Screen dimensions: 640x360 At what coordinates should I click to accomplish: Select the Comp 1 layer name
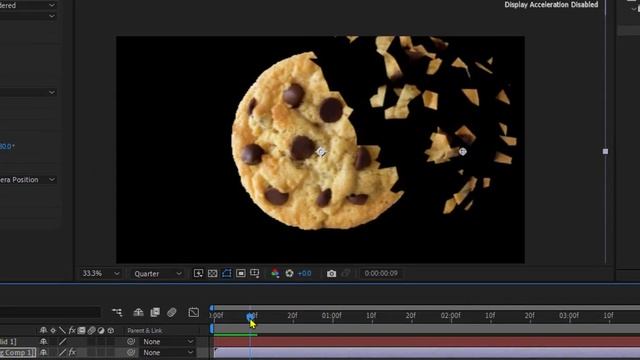tap(18, 353)
